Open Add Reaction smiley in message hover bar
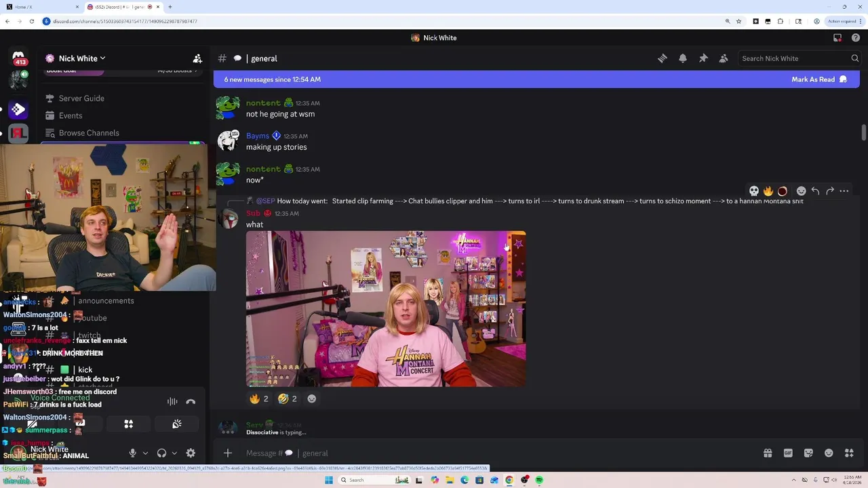 tap(801, 191)
